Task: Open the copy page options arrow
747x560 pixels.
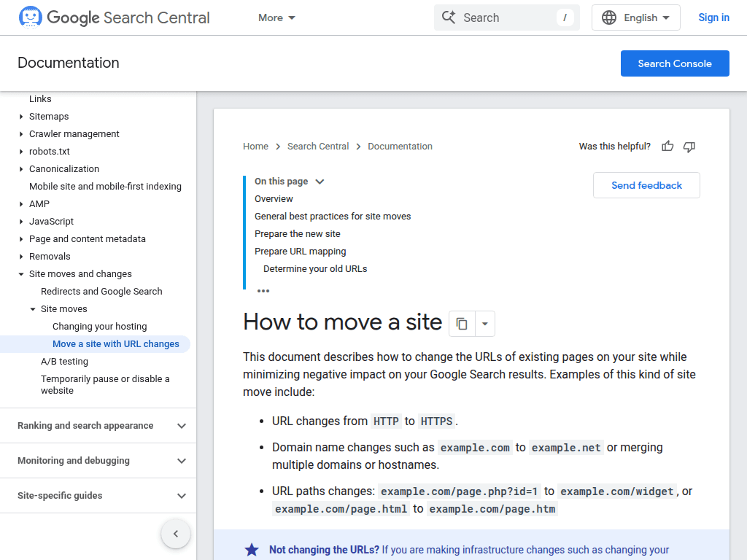Action: (x=485, y=324)
